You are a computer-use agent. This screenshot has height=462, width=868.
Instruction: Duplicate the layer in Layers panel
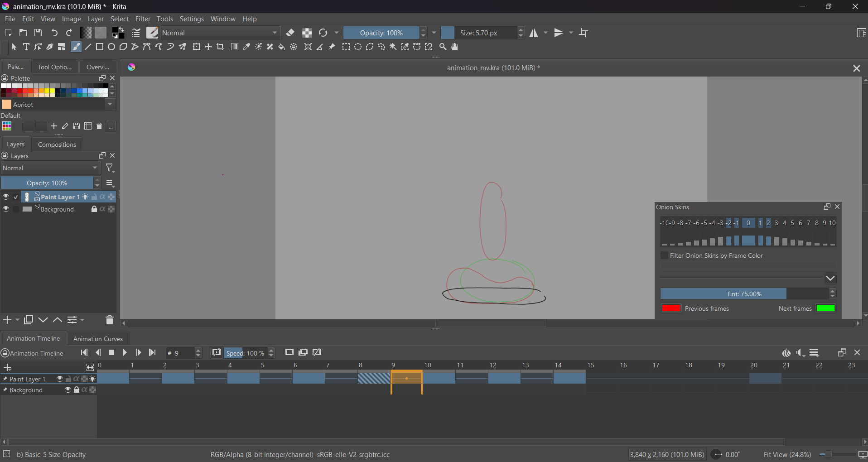click(29, 320)
